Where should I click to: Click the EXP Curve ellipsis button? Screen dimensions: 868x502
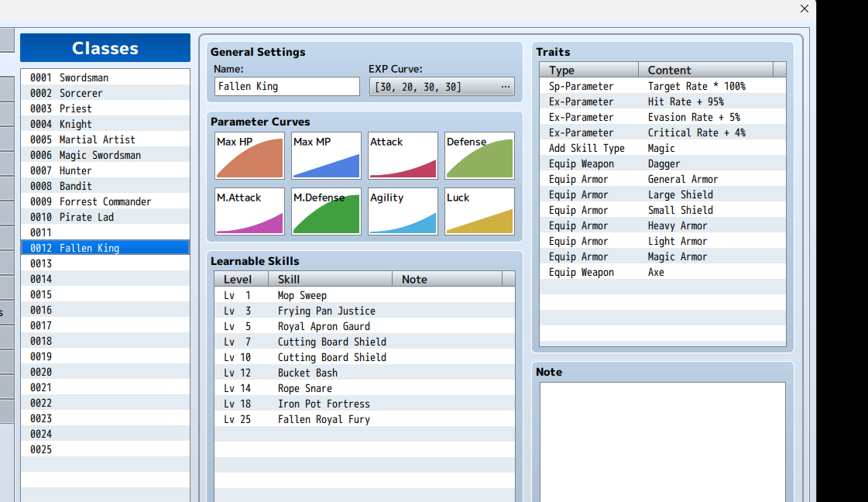(x=506, y=87)
